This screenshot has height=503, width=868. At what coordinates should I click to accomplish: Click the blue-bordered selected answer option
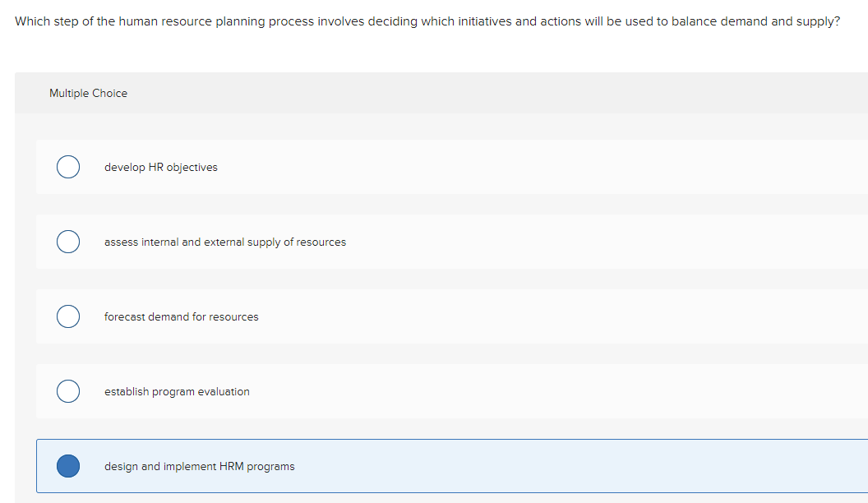411,466
